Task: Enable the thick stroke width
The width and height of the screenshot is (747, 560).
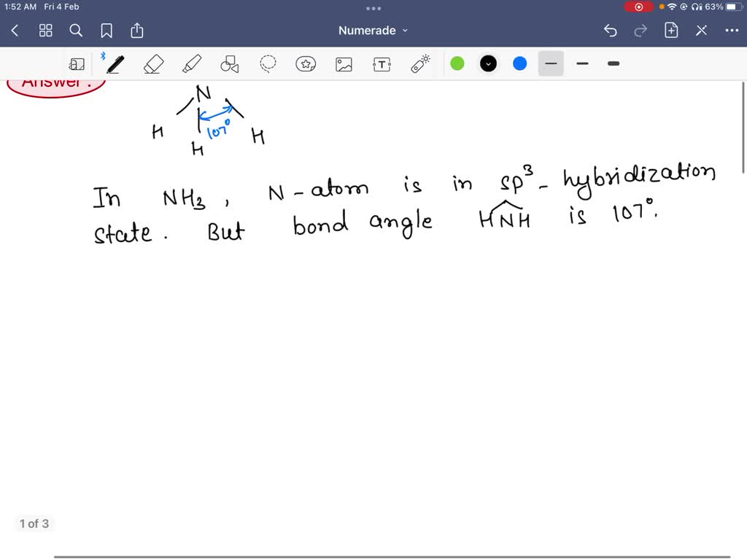Action: pos(613,63)
